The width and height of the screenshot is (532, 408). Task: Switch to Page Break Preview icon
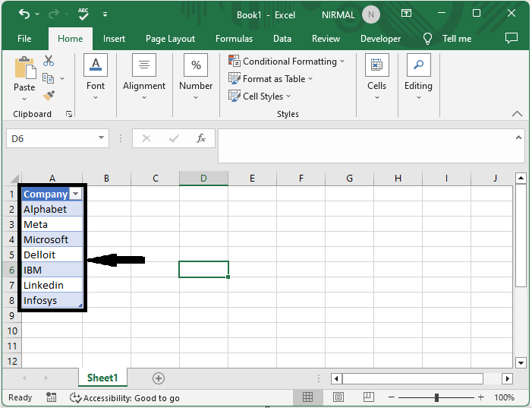point(369,397)
